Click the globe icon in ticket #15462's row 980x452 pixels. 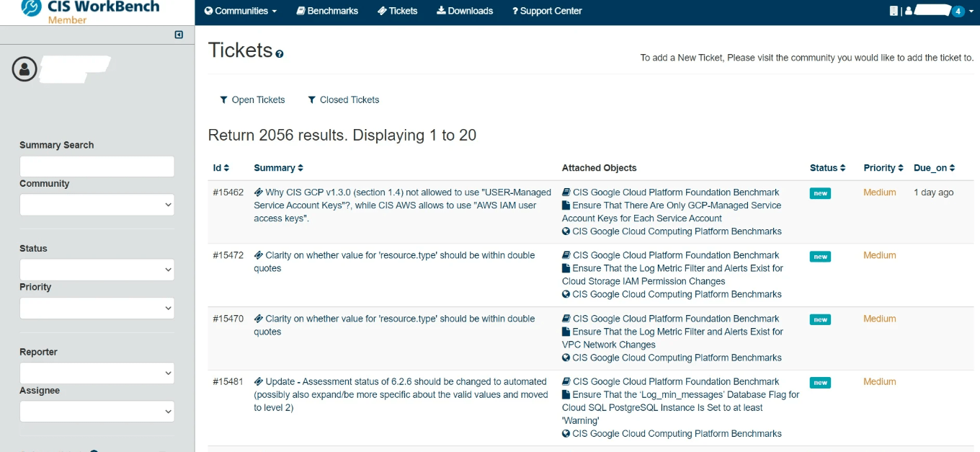coord(566,231)
